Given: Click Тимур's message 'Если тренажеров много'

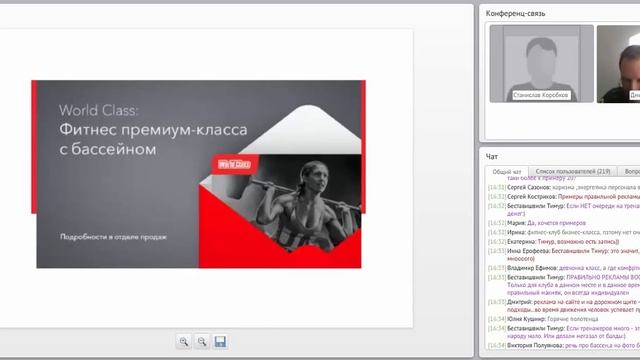Looking at the screenshot, I should coord(564,332).
